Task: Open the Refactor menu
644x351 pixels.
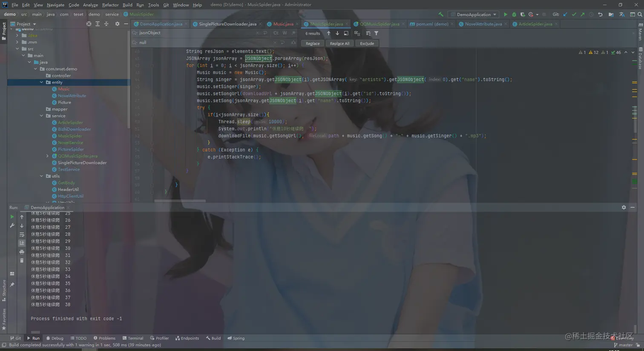Action: pyautogui.click(x=110, y=5)
